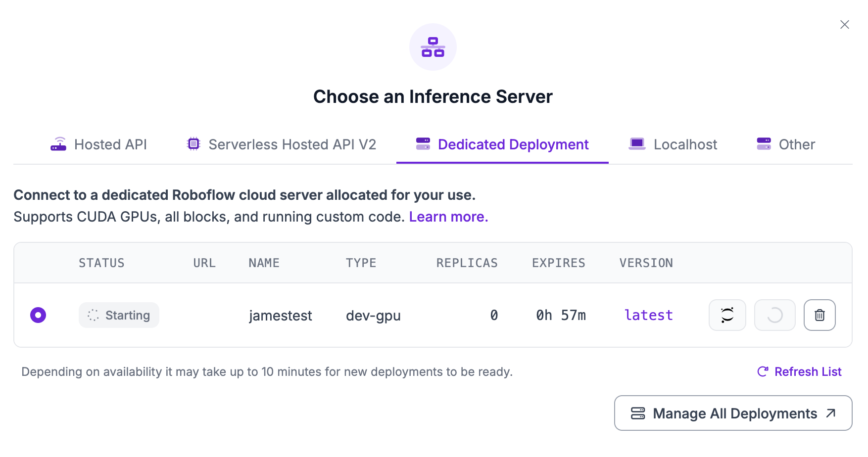Delete the jamestest deployment with trash icon
The image size is (868, 457).
coord(820,315)
